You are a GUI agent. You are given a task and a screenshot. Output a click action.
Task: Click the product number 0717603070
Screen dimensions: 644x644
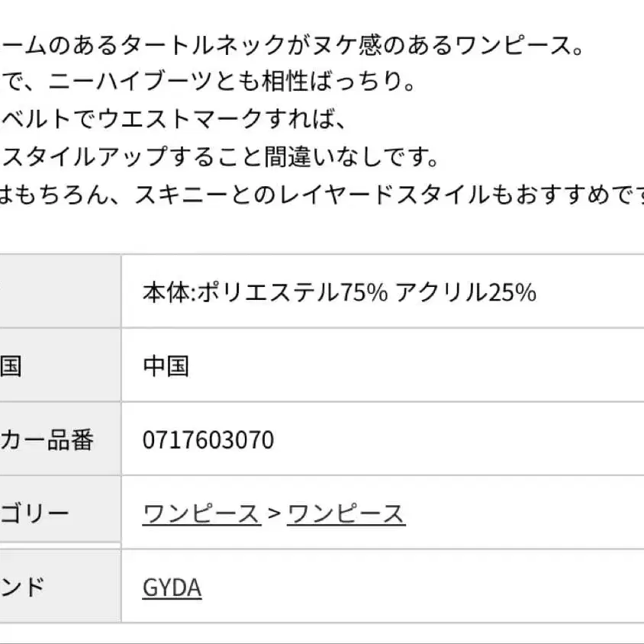[x=208, y=440]
